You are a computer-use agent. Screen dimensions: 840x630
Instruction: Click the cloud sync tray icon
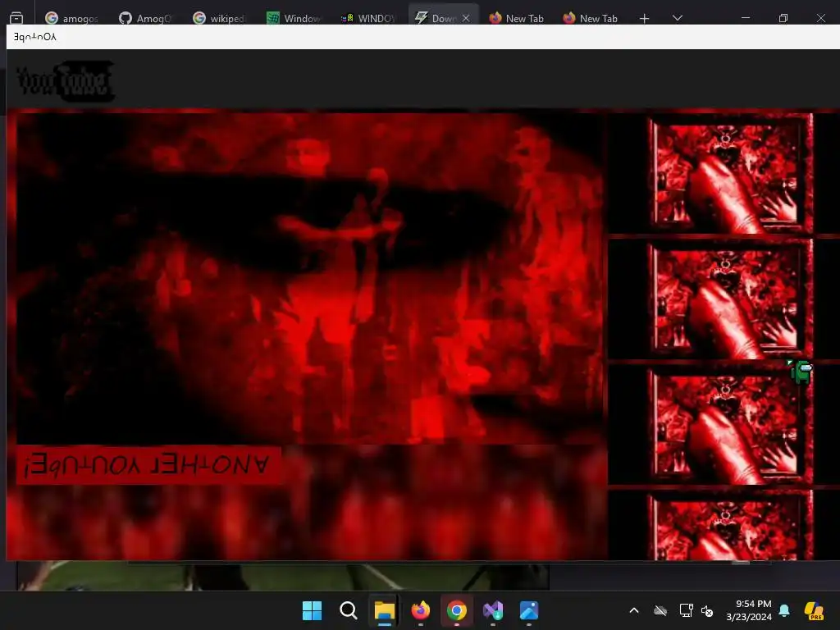[x=660, y=610]
